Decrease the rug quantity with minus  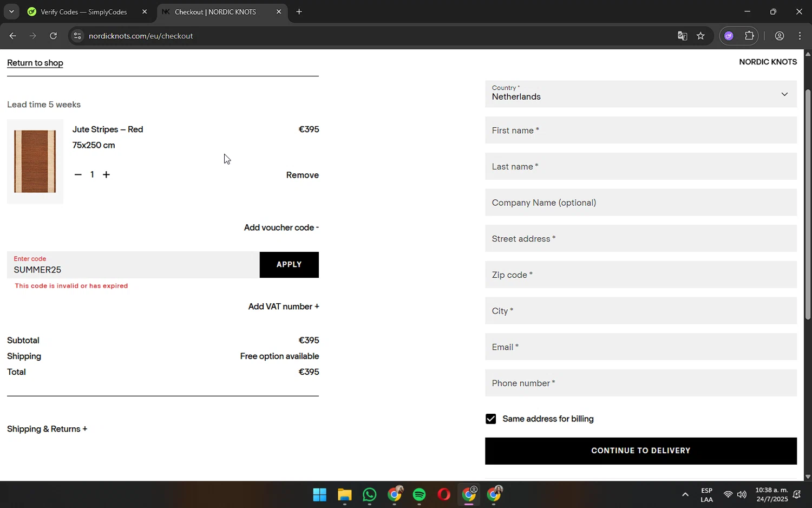tap(78, 174)
